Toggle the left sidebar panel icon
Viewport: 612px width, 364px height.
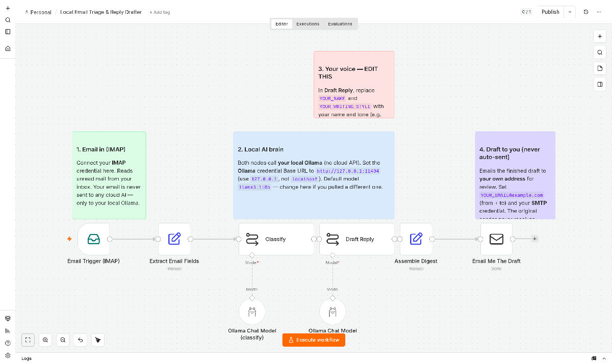(8, 32)
